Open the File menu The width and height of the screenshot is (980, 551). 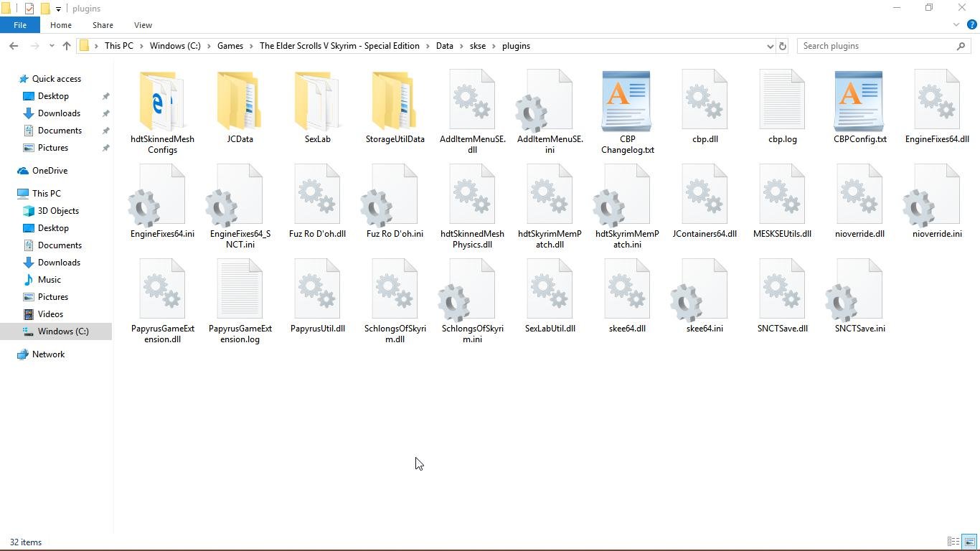[x=20, y=25]
